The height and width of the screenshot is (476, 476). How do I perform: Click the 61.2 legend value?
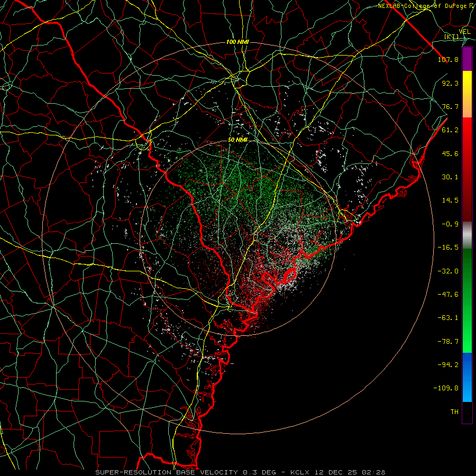coord(450,130)
